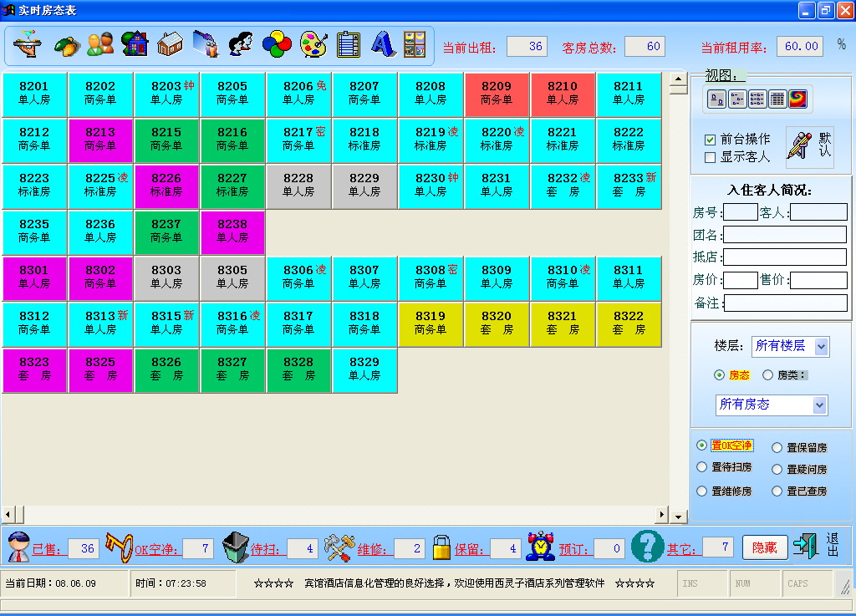The width and height of the screenshot is (856, 616).
Task: Click the alarm clock 预订 icon
Action: (540, 547)
